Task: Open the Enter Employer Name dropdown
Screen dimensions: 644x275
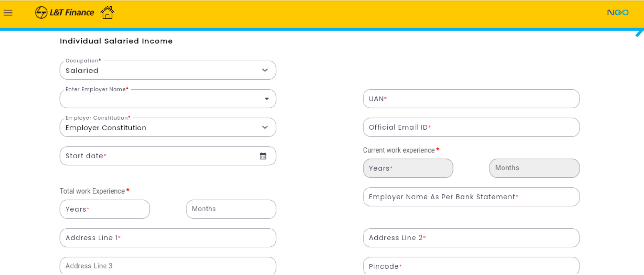Action: tap(266, 99)
